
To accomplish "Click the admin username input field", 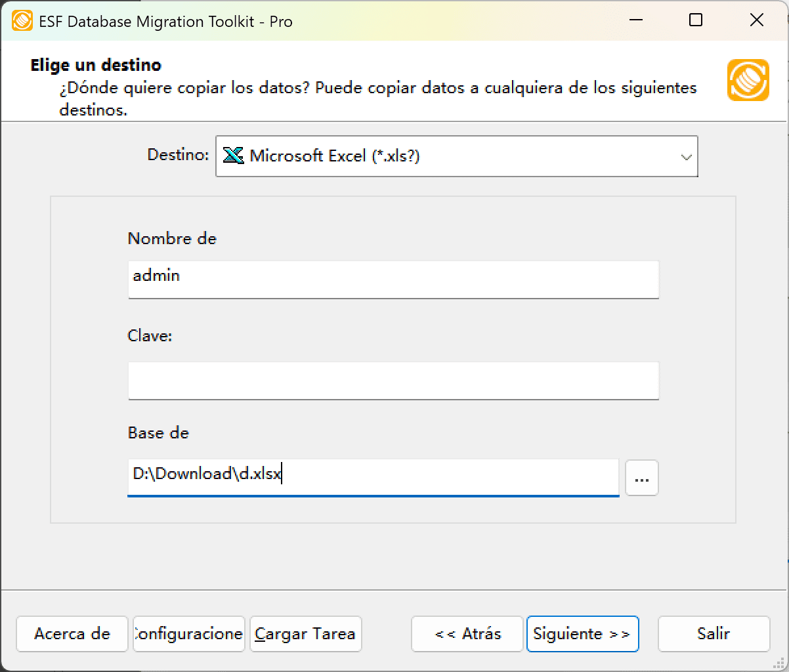I will click(393, 280).
